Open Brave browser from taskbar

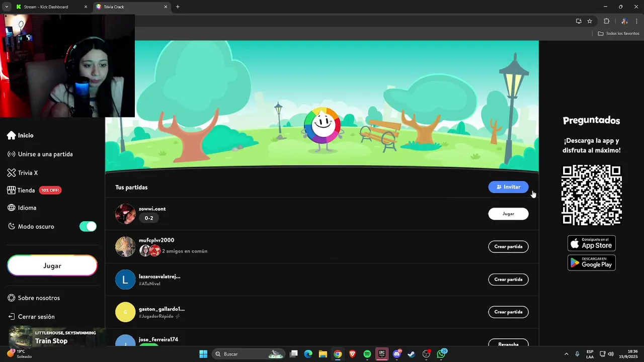click(x=353, y=354)
